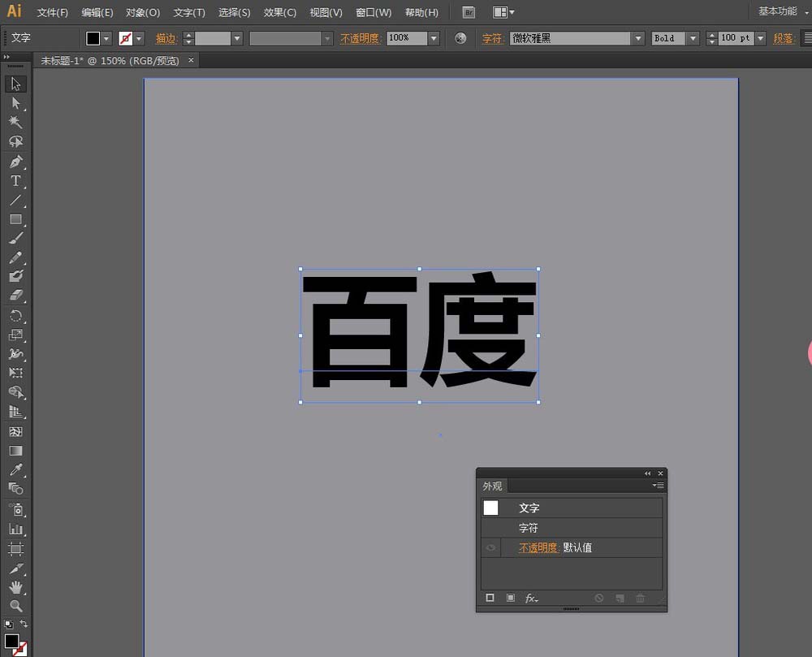The width and height of the screenshot is (812, 657).
Task: Select the Blob Brush tool
Action: coord(15,276)
